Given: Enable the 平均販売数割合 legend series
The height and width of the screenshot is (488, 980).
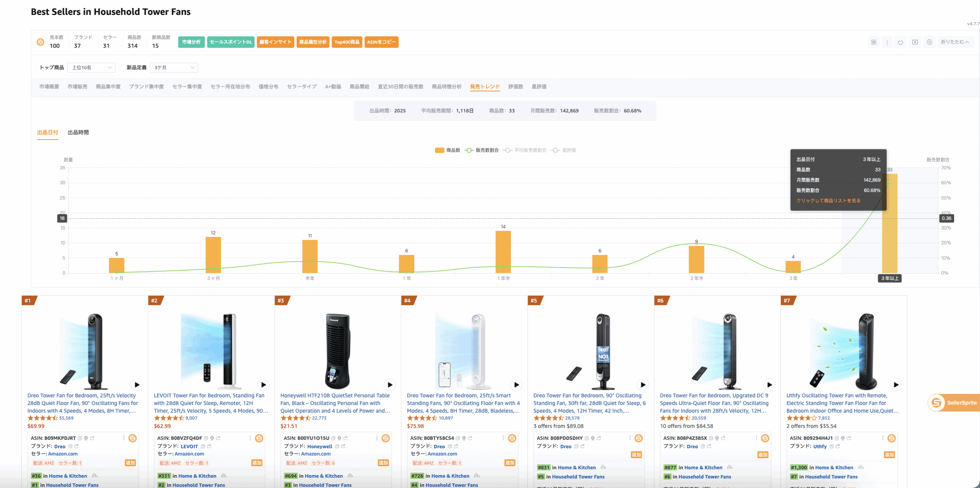Looking at the screenshot, I should coord(525,150).
